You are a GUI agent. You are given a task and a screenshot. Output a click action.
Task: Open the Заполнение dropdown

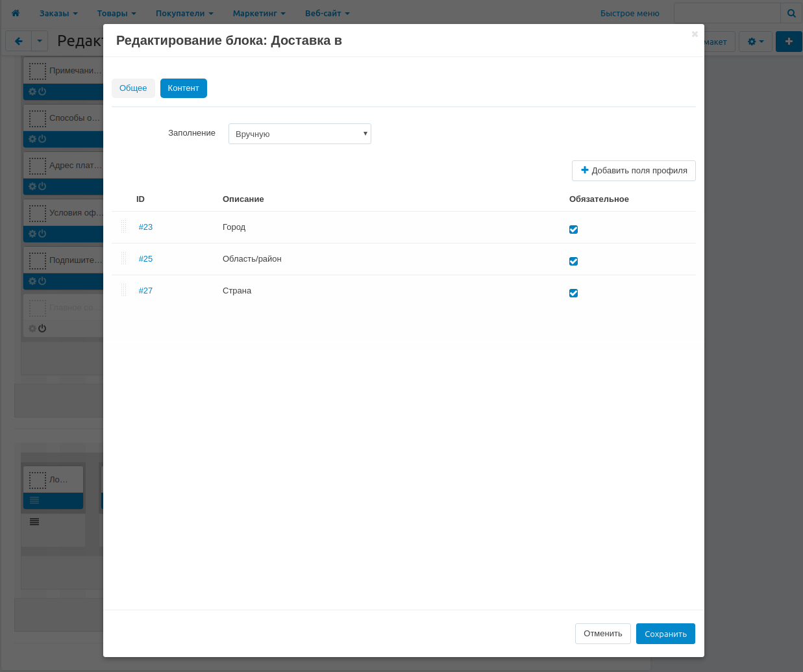tap(299, 134)
